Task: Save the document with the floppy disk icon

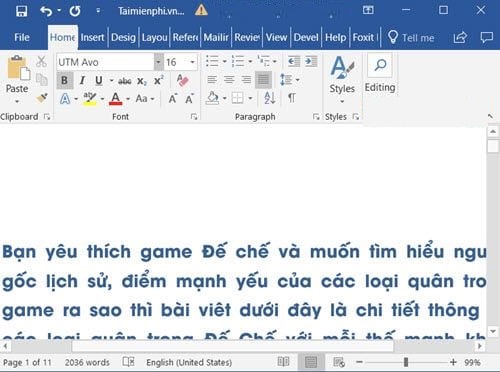Action: point(22,11)
